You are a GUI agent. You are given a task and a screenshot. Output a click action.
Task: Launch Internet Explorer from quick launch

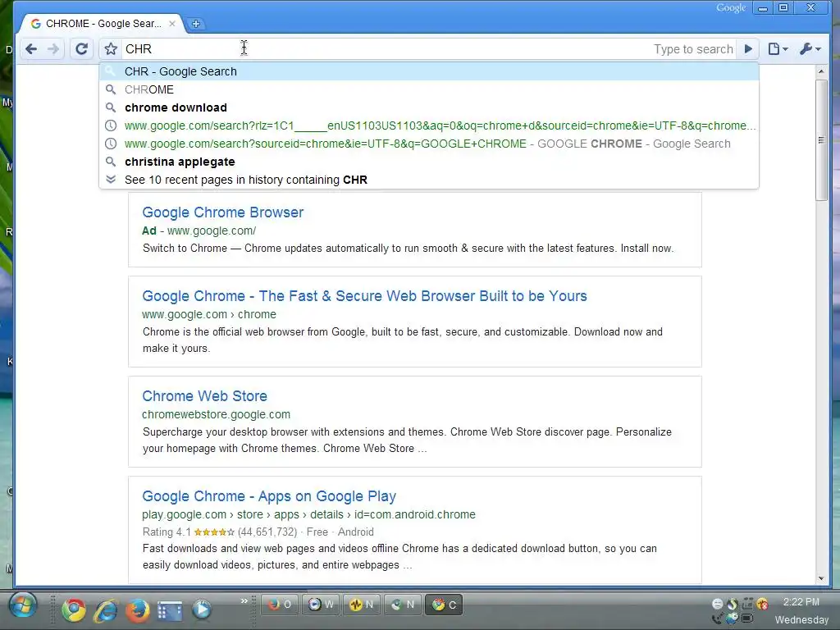click(106, 609)
